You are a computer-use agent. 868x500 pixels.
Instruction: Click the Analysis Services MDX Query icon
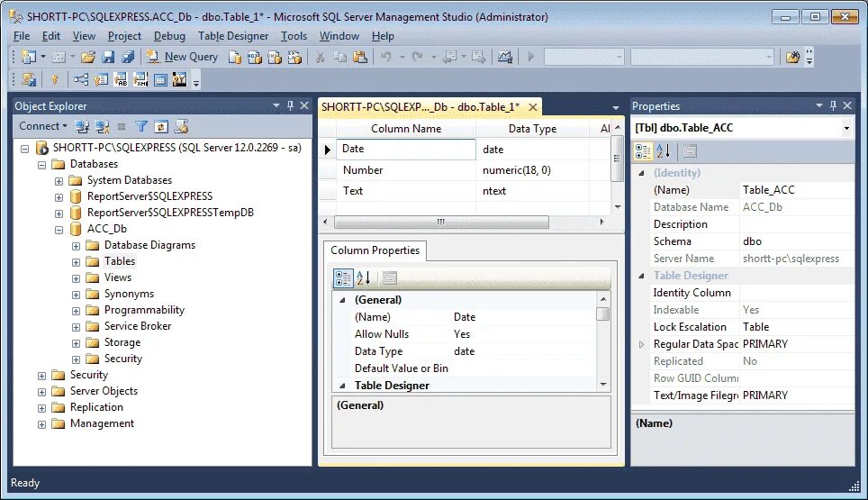click(255, 57)
